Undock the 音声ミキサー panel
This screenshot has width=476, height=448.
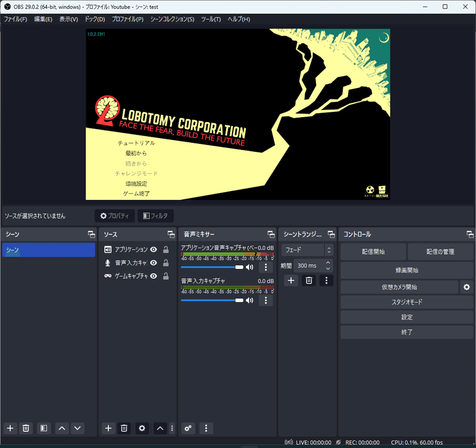click(271, 234)
